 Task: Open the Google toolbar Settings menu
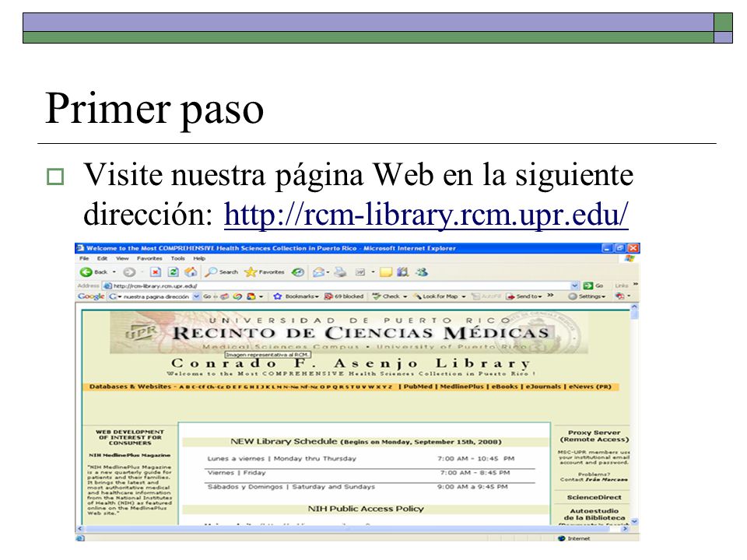[587, 296]
